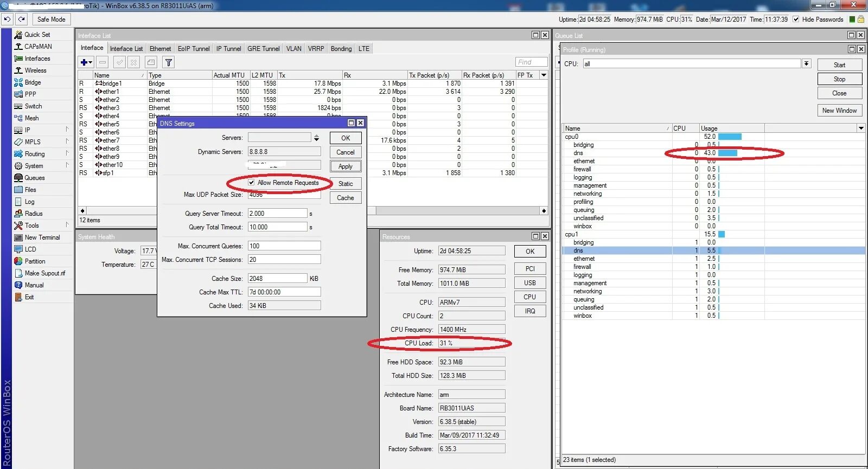Expand the Tools submenu
Viewport: 868px width, 469px height.
(67, 225)
